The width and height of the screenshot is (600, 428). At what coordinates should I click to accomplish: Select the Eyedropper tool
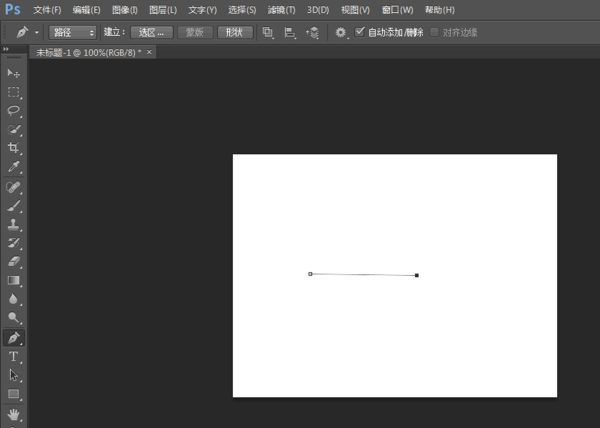click(x=13, y=166)
